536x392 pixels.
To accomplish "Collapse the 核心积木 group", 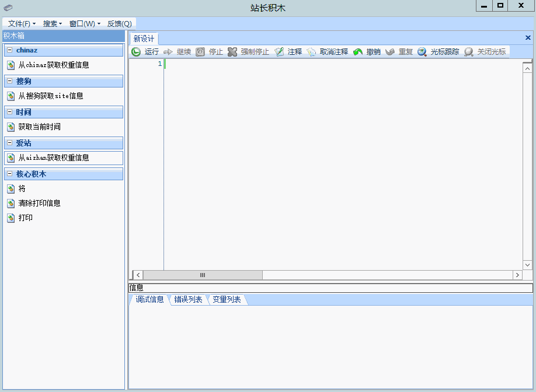I will tap(10, 174).
